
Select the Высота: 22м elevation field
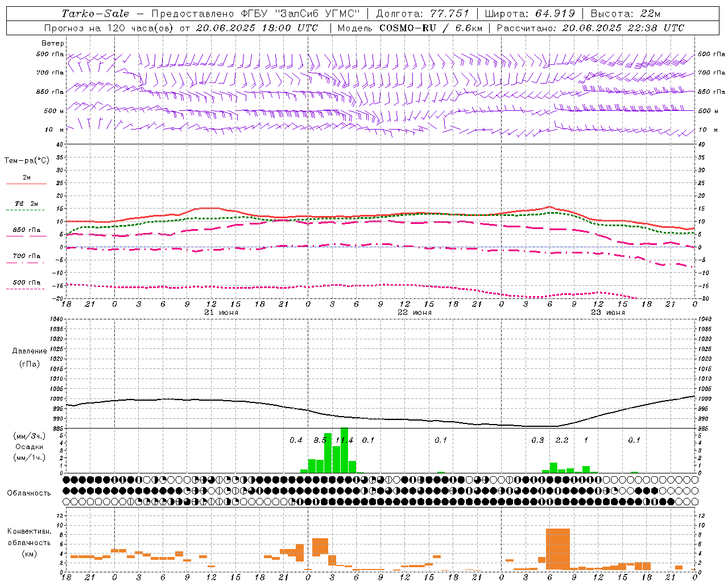point(626,14)
